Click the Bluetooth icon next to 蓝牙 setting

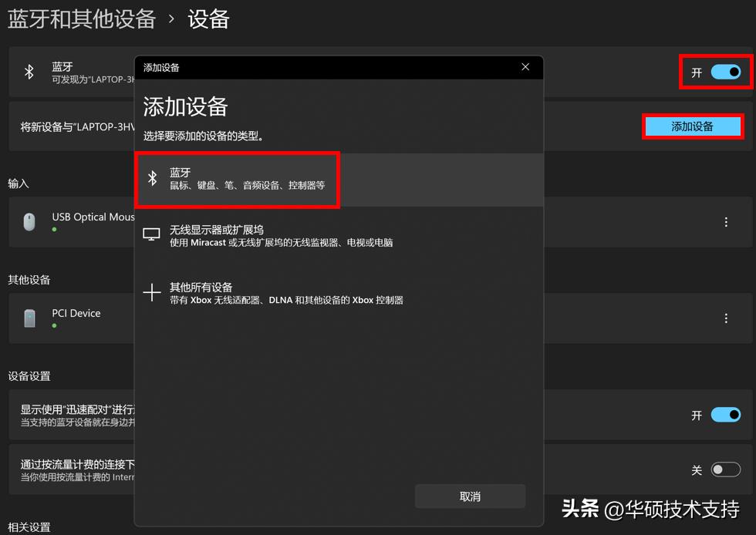click(29, 72)
